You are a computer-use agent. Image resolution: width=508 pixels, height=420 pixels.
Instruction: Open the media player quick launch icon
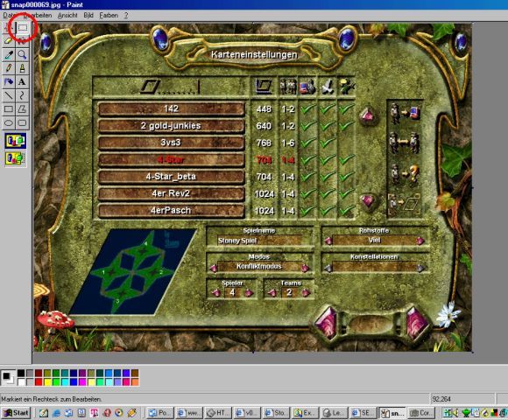(119, 413)
